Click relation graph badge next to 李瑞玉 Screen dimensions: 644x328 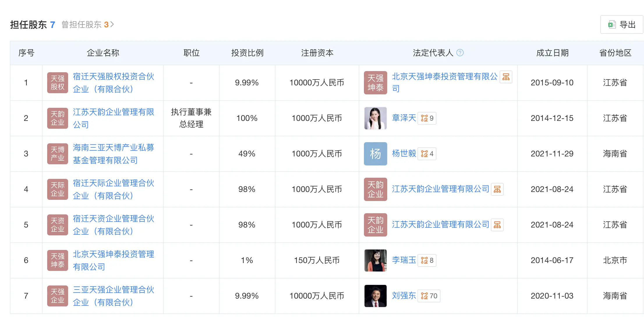[427, 260]
